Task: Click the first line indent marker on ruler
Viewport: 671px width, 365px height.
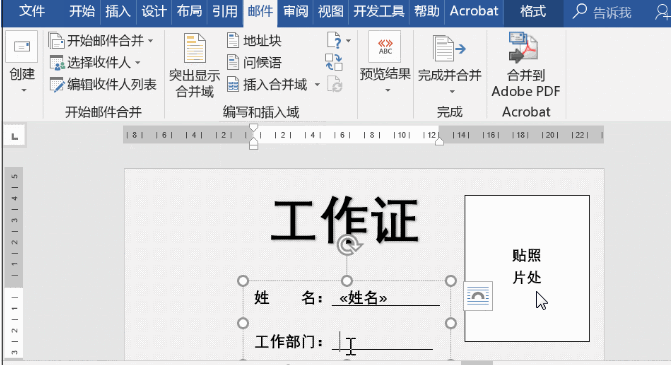Action: [253, 128]
